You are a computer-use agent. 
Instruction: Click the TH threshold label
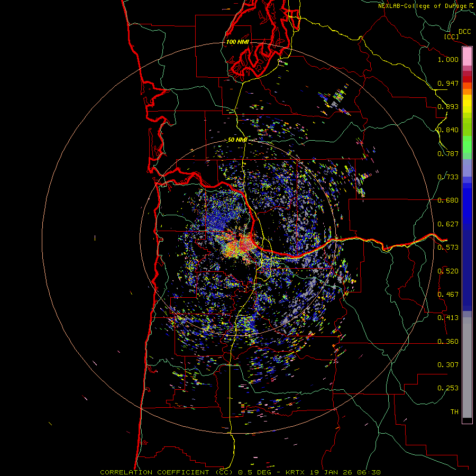454,412
